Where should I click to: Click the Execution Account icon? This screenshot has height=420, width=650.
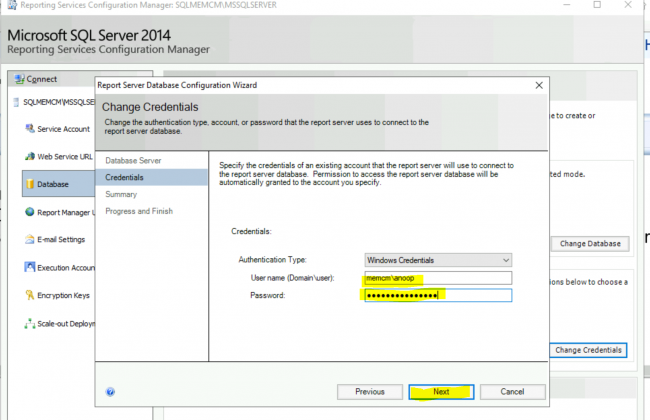(x=29, y=267)
